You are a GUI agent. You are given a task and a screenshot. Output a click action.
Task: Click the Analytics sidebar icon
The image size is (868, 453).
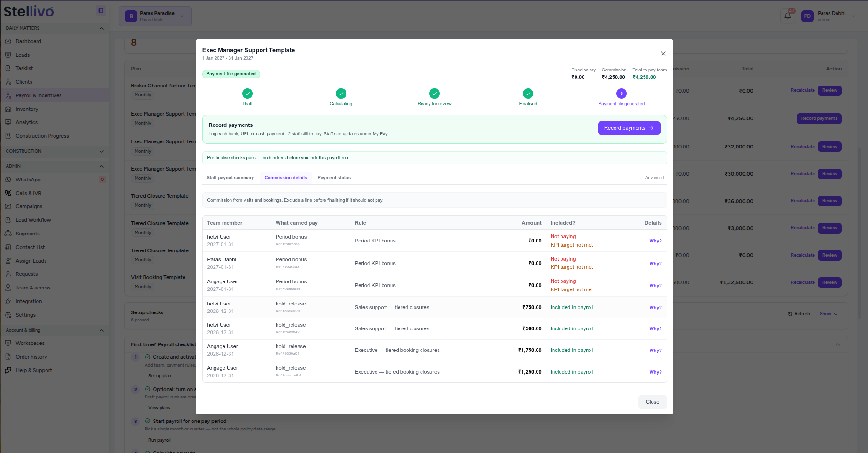click(x=8, y=122)
